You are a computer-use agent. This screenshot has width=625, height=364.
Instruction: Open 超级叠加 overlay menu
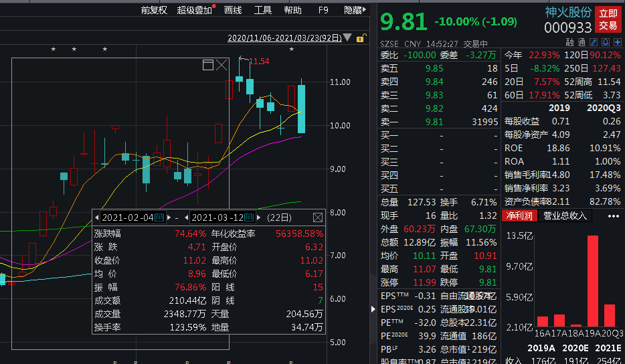195,10
